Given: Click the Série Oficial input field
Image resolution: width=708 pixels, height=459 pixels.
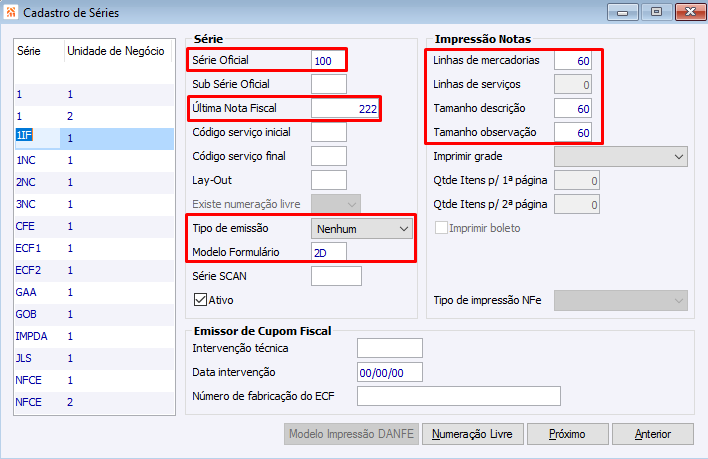Looking at the screenshot, I should (x=328, y=60).
